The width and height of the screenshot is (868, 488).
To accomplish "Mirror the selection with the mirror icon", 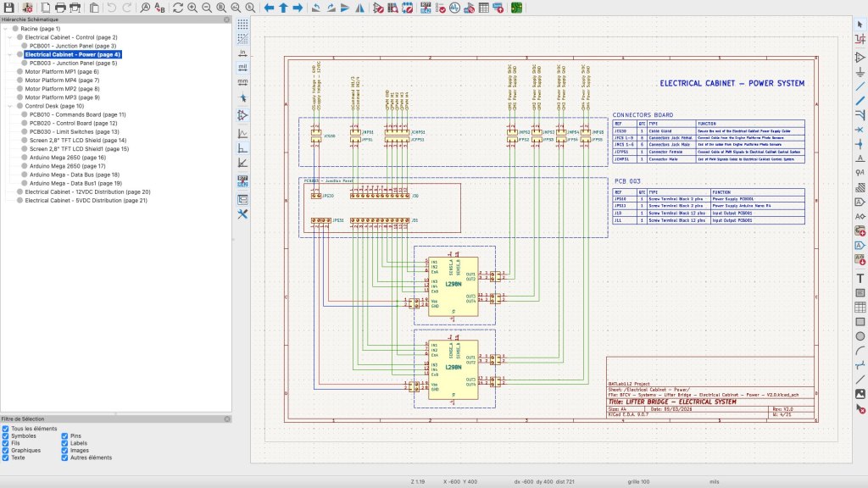I will [359, 8].
